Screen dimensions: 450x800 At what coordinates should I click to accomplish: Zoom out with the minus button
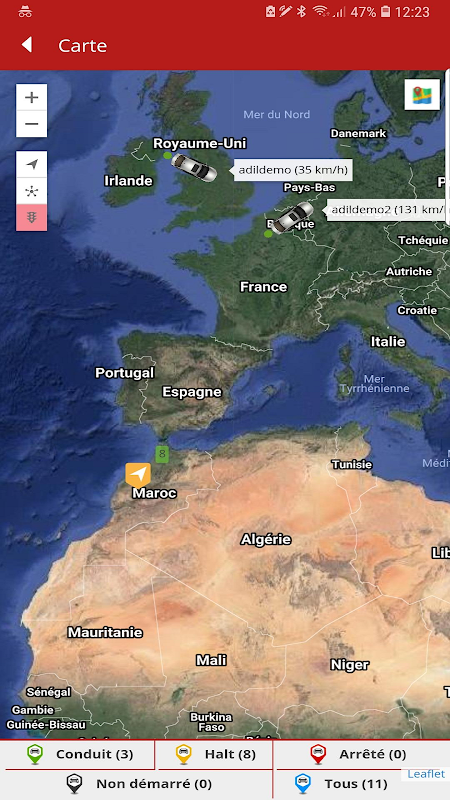point(32,124)
